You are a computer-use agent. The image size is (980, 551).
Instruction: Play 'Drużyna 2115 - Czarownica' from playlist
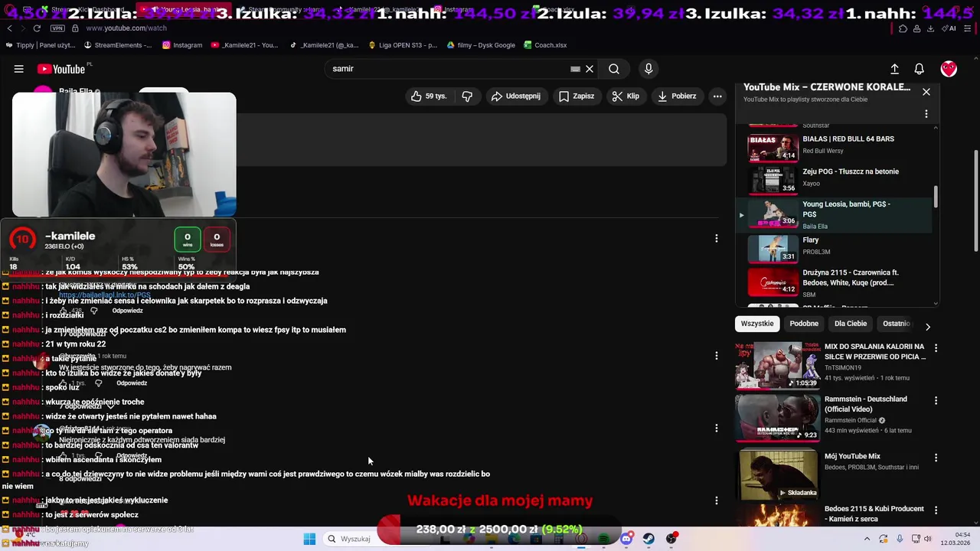pos(835,282)
